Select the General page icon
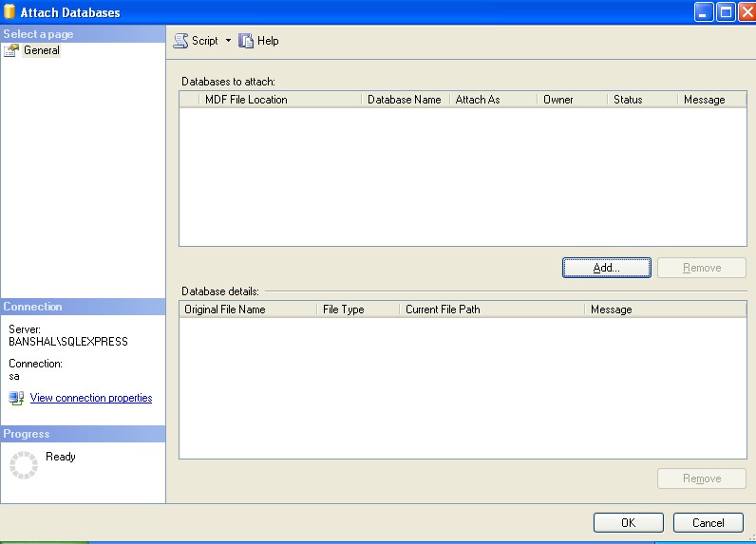 coord(11,51)
